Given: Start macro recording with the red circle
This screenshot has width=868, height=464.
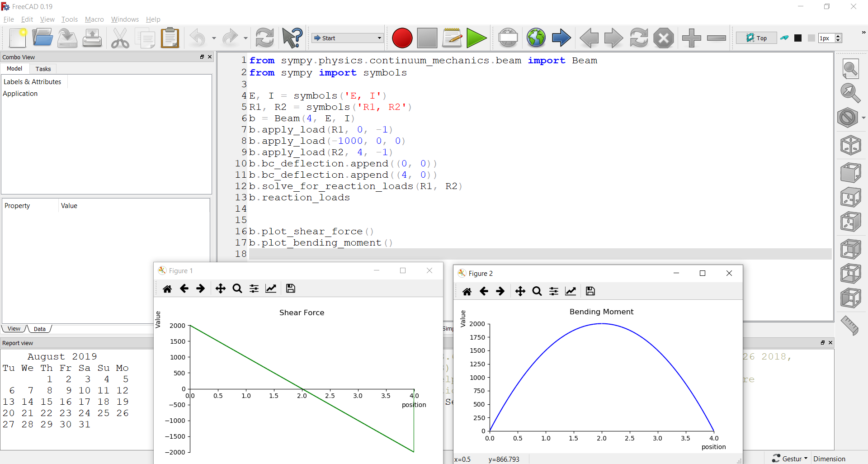Looking at the screenshot, I should pos(402,38).
